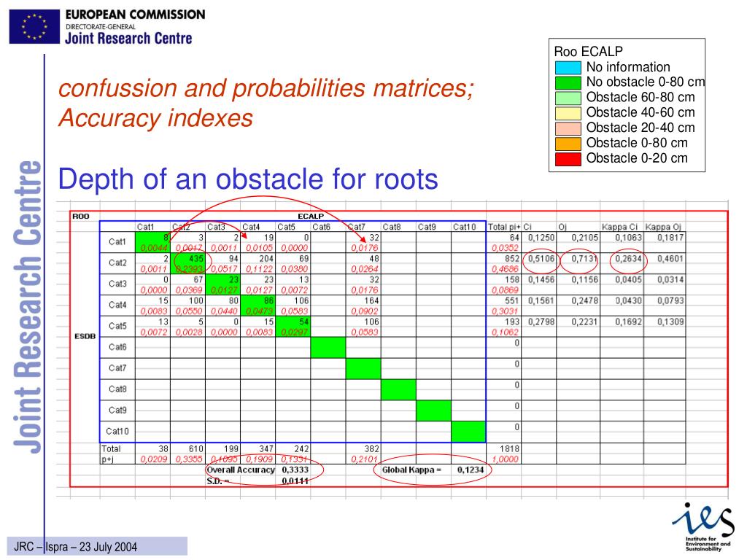Click the 'Kappa Oj' column header
The width and height of the screenshot is (747, 560).
click(663, 227)
